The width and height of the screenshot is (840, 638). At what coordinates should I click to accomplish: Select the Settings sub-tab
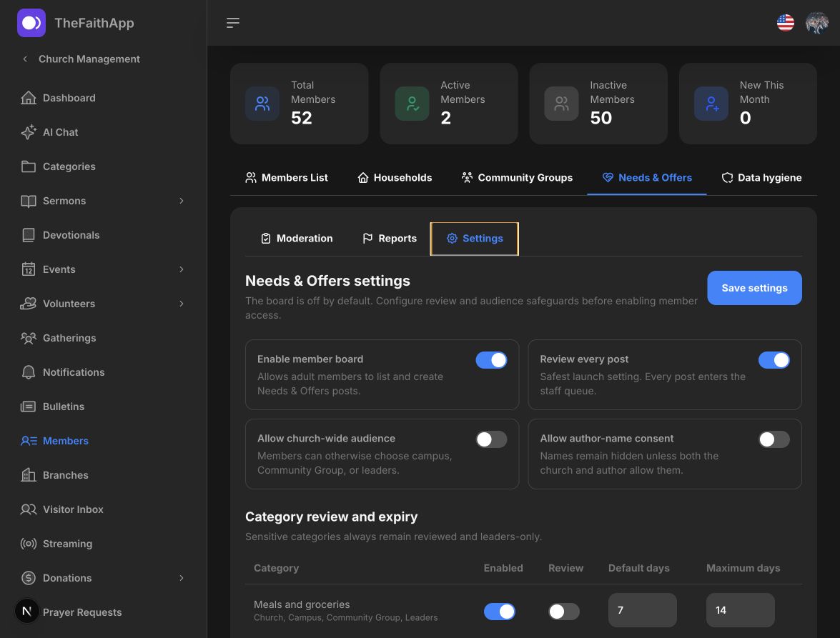[474, 239]
